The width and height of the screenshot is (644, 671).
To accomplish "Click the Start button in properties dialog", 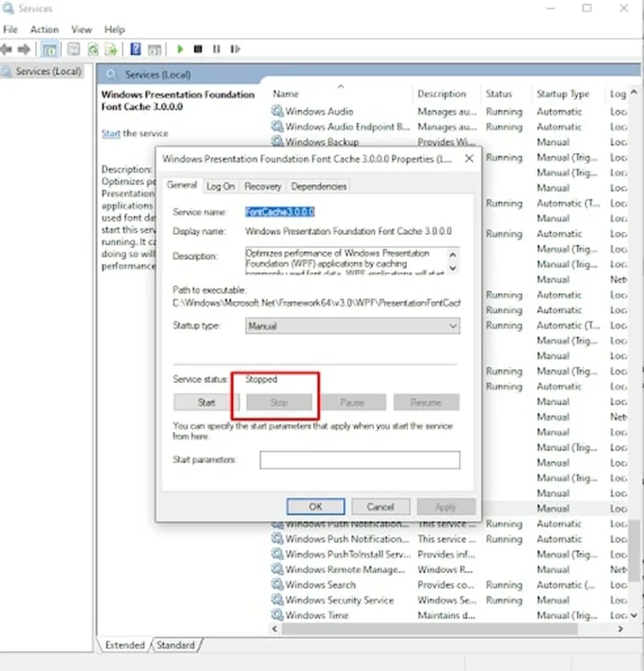I will [206, 402].
